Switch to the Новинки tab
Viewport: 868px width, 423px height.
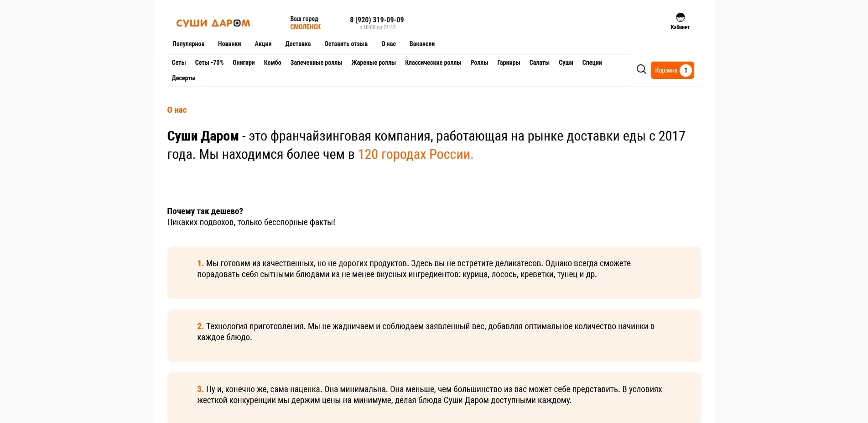229,44
